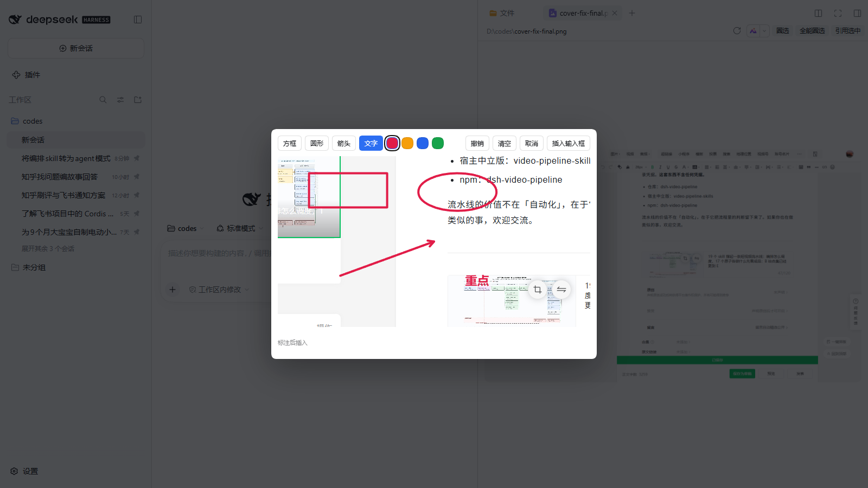Open 设置 settings at the sidebar bottom
This screenshot has width=868, height=488.
pyautogui.click(x=24, y=471)
